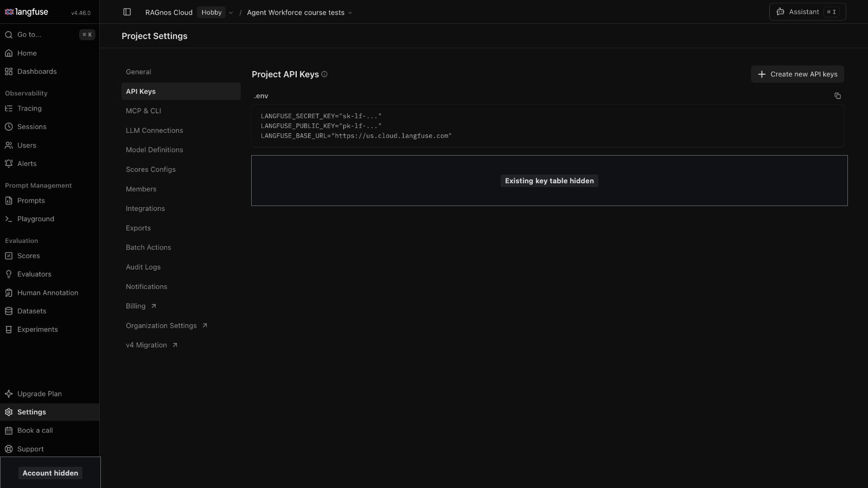Open Settings in the sidebar

click(x=50, y=412)
